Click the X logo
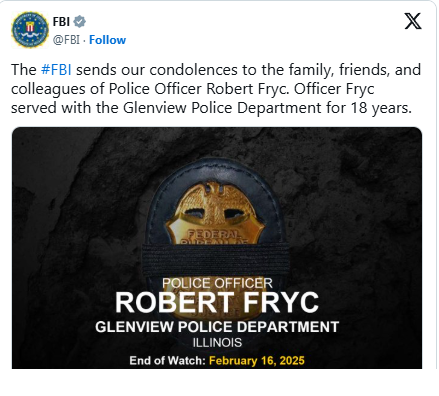Screen dimensions: 439x396 click(413, 21)
